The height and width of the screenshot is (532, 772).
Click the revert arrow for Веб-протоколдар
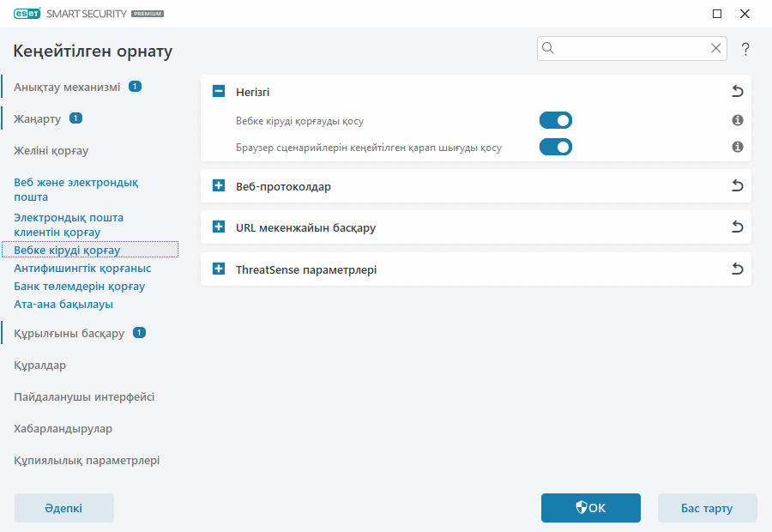(x=737, y=185)
